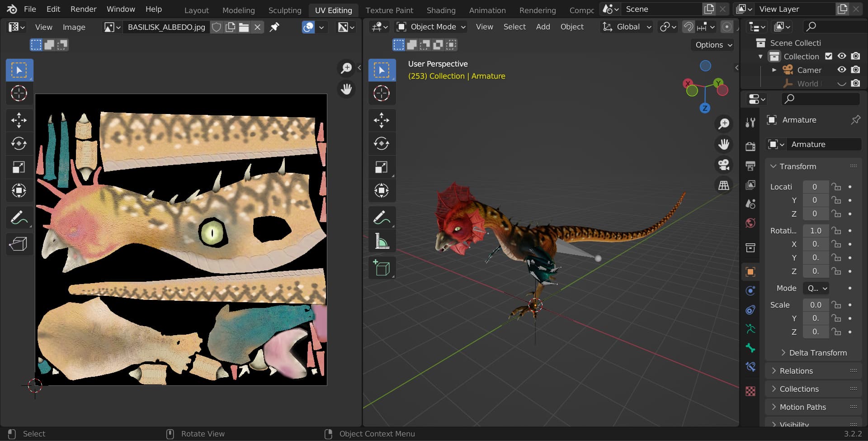
Task: Pin the image in the UV editor
Action: [274, 27]
